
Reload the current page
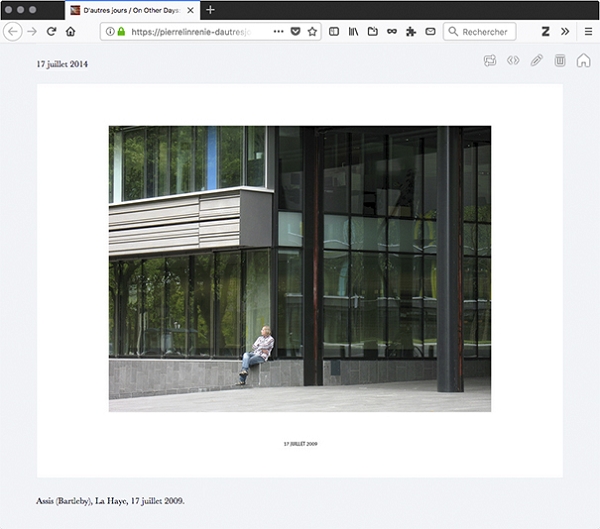(51, 32)
